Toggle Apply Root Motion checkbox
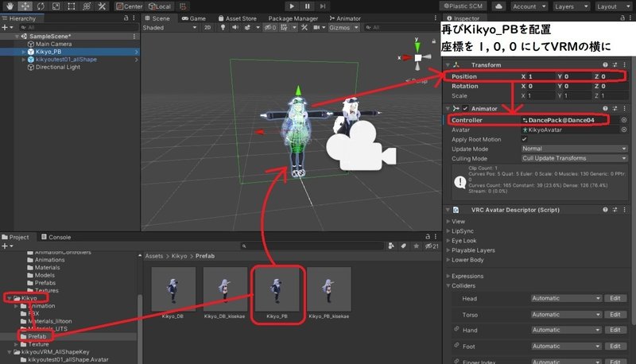The height and width of the screenshot is (364, 636). pyautogui.click(x=525, y=139)
